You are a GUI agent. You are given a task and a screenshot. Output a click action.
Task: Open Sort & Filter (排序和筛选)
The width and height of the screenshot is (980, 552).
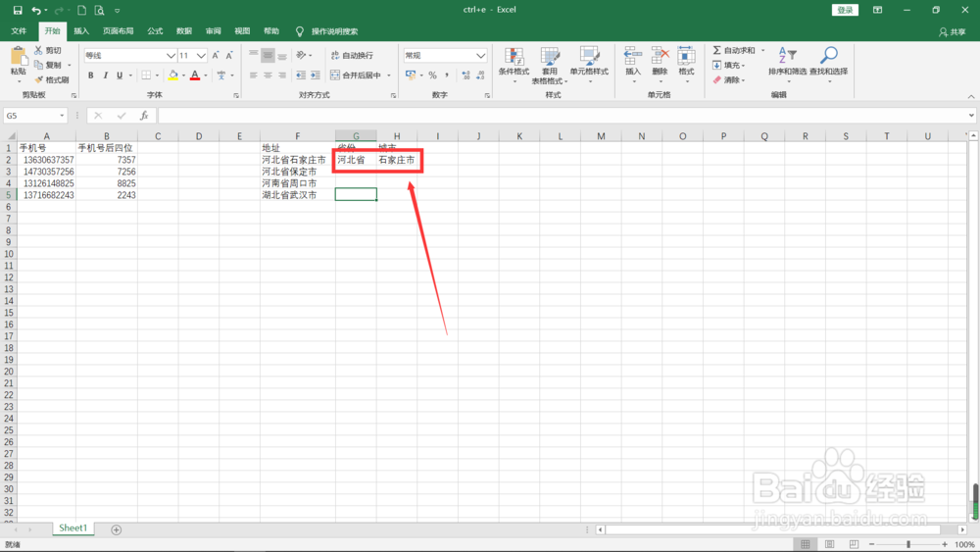click(x=788, y=65)
